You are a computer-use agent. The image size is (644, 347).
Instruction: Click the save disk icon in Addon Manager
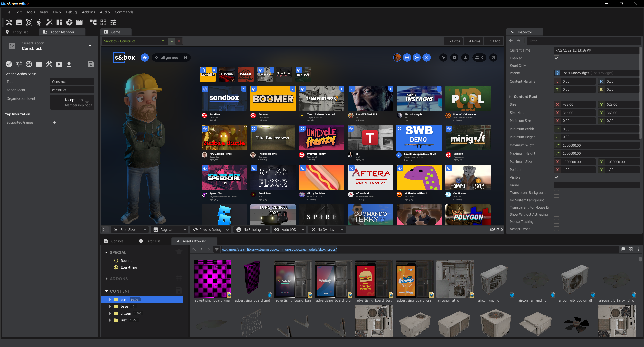coord(91,64)
